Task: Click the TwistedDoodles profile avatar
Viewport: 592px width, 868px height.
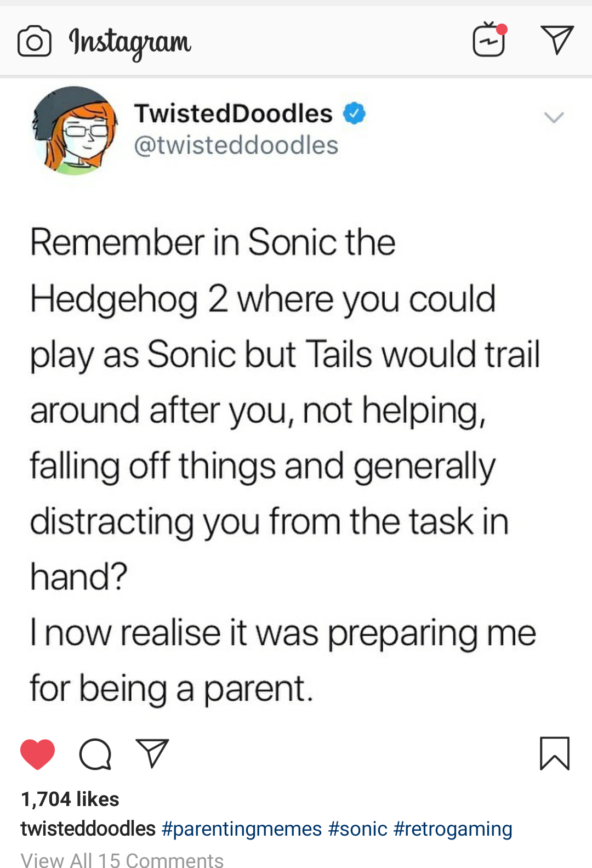Action: (x=75, y=131)
